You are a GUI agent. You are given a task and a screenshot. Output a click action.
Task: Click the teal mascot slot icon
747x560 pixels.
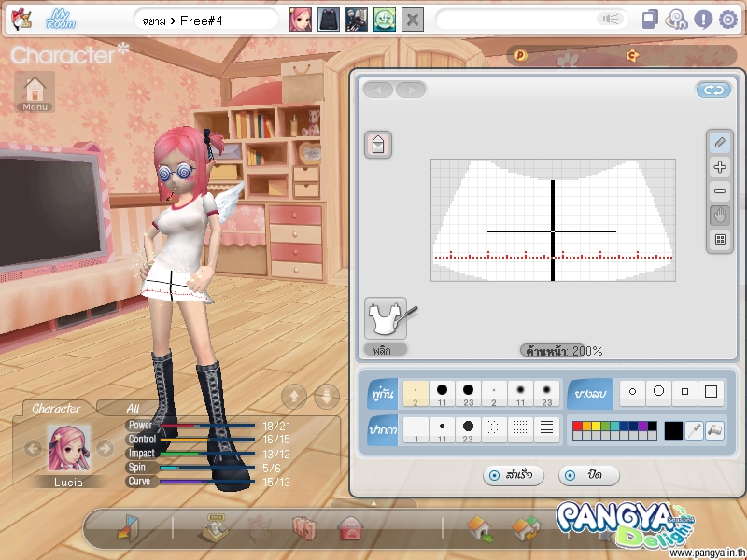coord(385,20)
